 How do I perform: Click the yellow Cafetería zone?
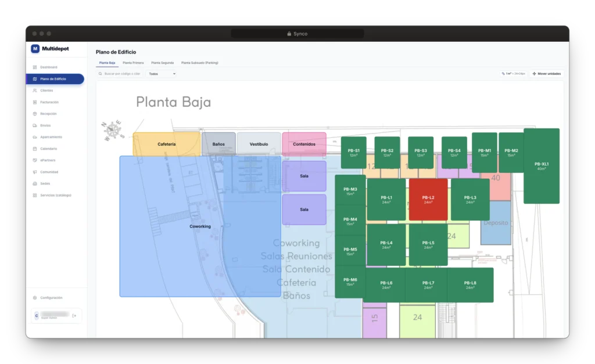pyautogui.click(x=167, y=144)
